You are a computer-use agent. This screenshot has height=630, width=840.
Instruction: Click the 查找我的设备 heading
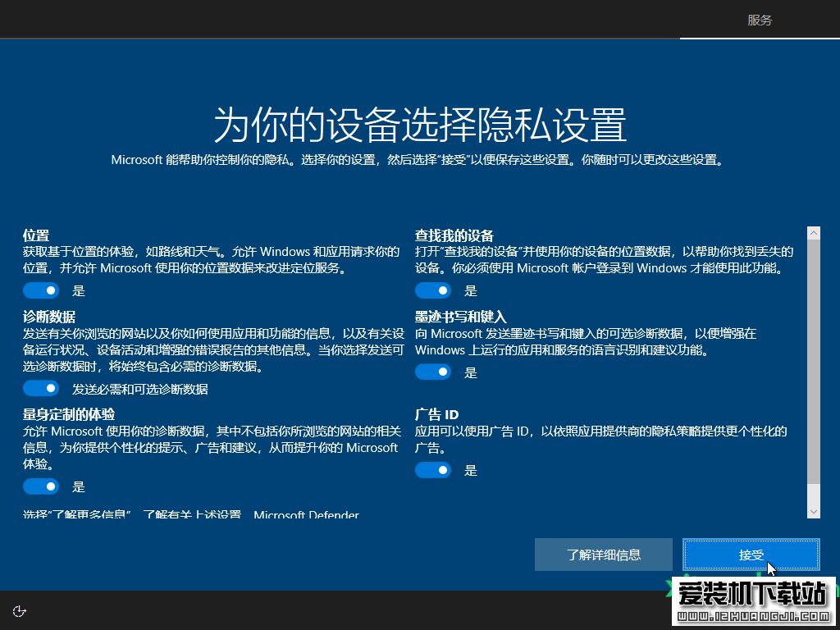[x=454, y=235]
